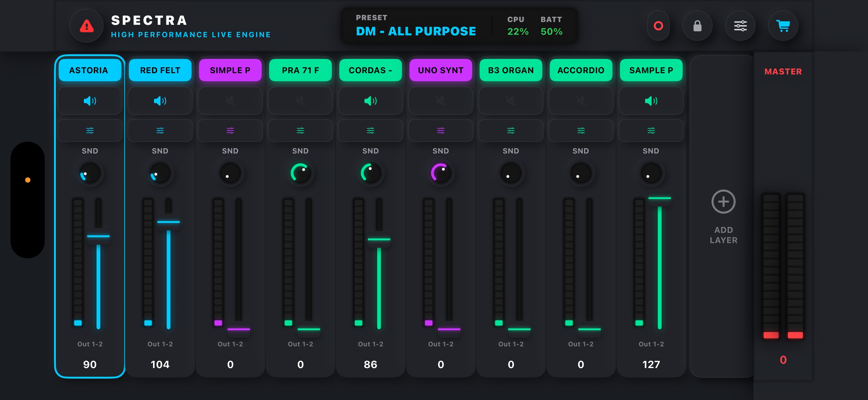
Task: Click the ADD LAYER label
Action: point(723,235)
